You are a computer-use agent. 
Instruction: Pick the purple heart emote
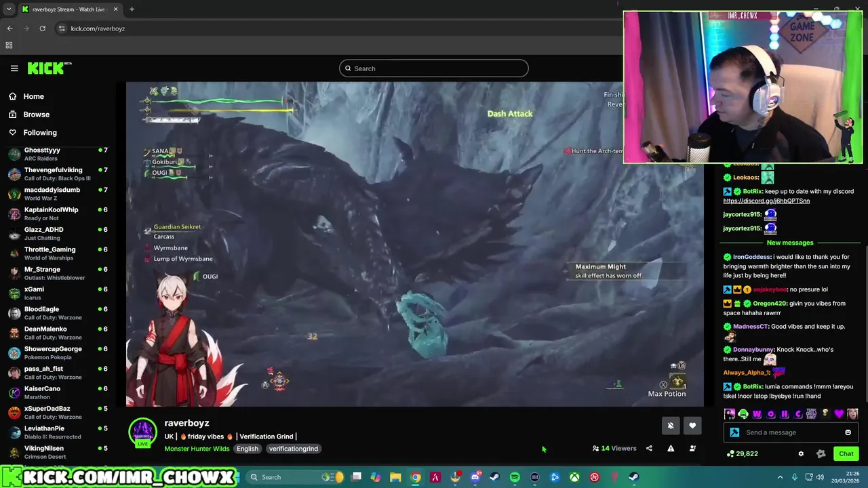pos(839,413)
